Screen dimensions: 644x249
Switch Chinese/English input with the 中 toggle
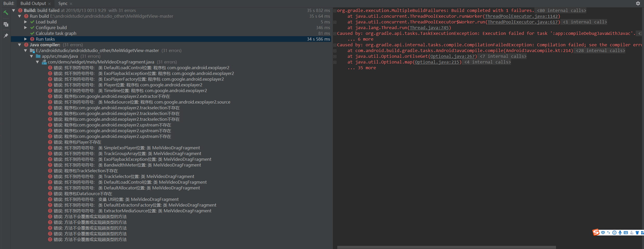tap(603, 232)
